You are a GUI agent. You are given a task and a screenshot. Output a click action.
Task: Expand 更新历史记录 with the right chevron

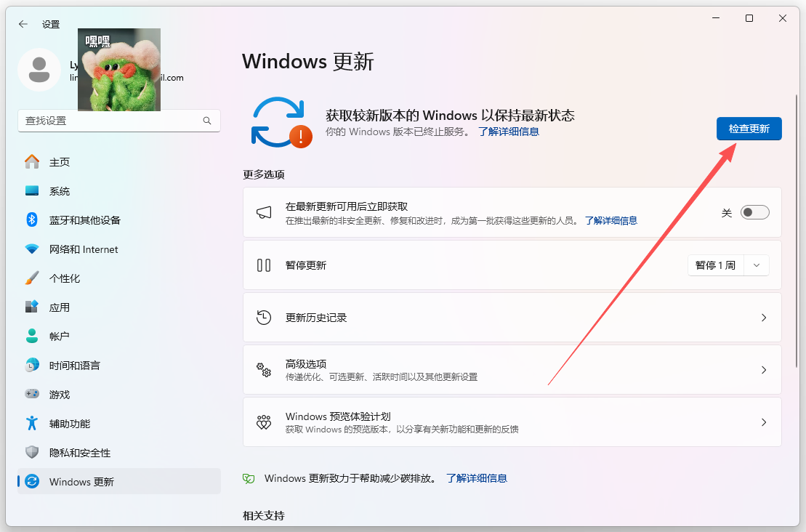click(764, 318)
